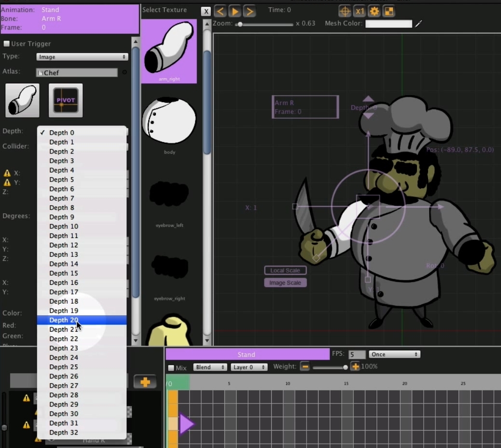Open the Type dropdown set to Image
The image size is (501, 448).
(82, 57)
